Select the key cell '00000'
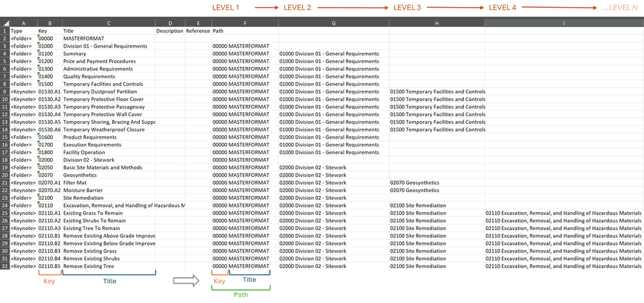The width and height of the screenshot is (644, 303). (x=50, y=38)
